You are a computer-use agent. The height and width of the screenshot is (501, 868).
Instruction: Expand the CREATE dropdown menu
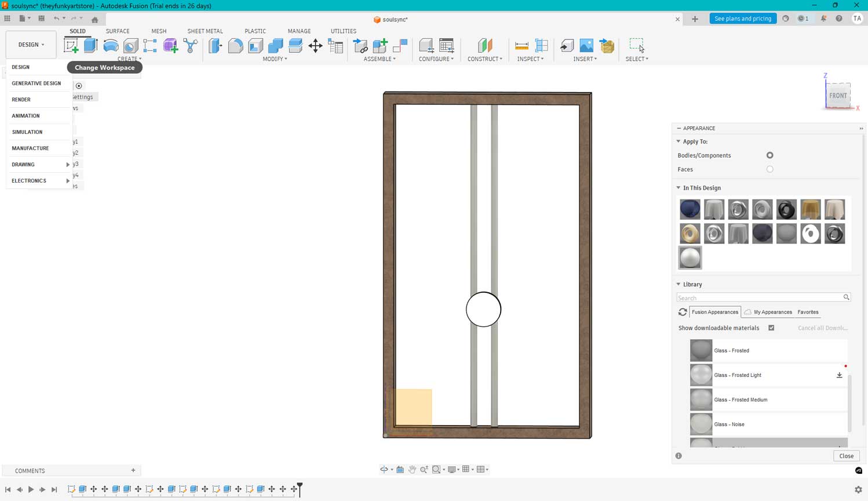click(129, 59)
